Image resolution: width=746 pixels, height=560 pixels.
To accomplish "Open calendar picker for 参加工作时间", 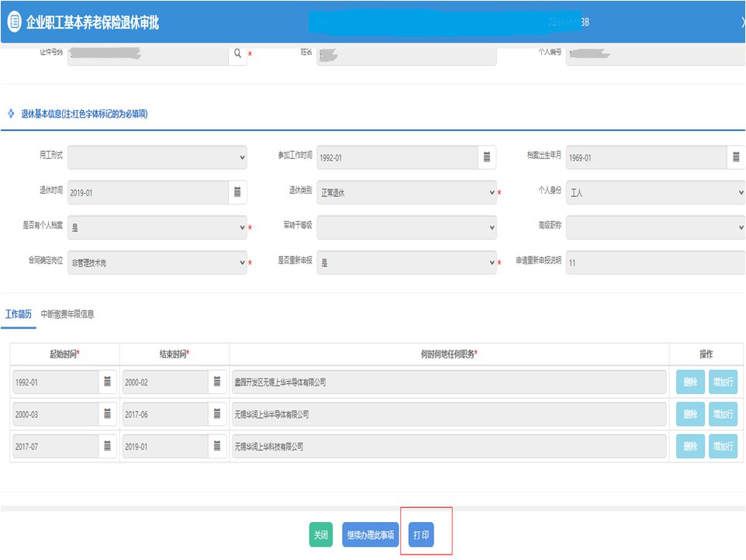I will click(x=486, y=157).
